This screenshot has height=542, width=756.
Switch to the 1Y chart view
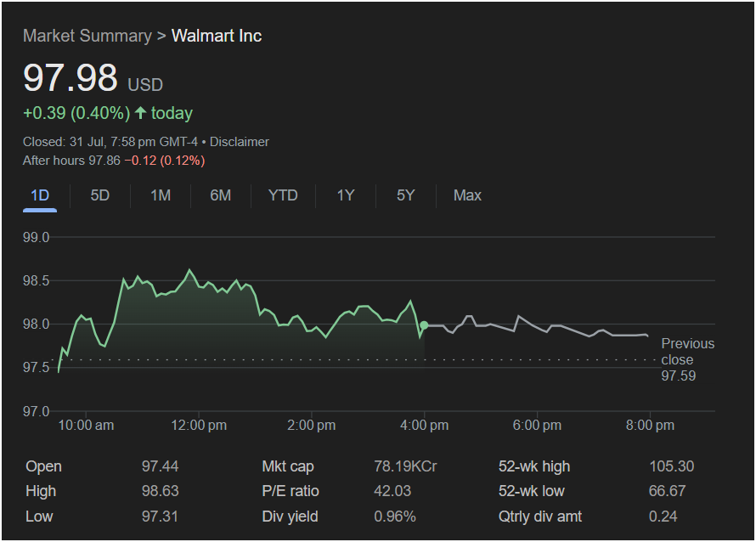tap(346, 195)
